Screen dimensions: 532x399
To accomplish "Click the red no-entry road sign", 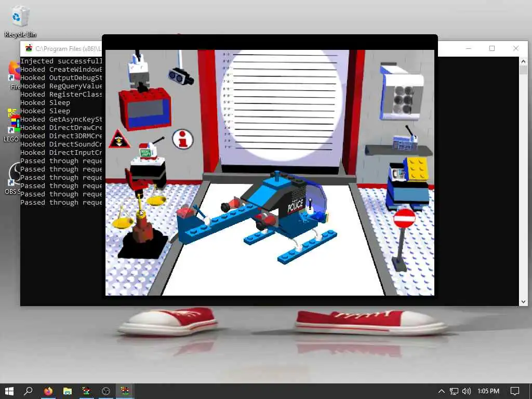I will [x=404, y=218].
